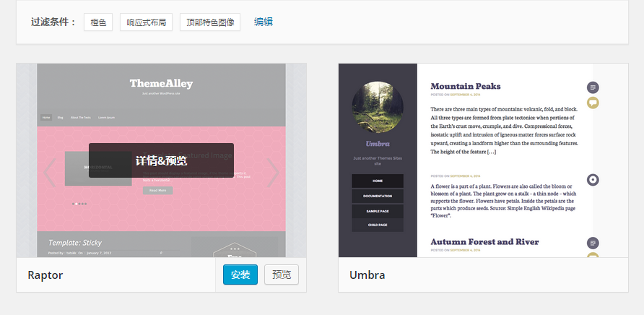Click the Raptor theme name
Screen dimensions: 644x315
click(45, 275)
